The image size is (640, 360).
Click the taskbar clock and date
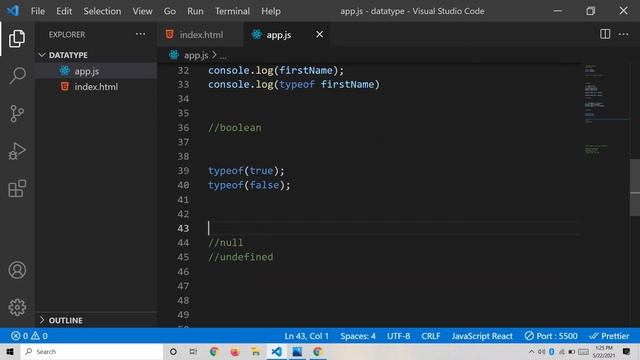pyautogui.click(x=604, y=351)
